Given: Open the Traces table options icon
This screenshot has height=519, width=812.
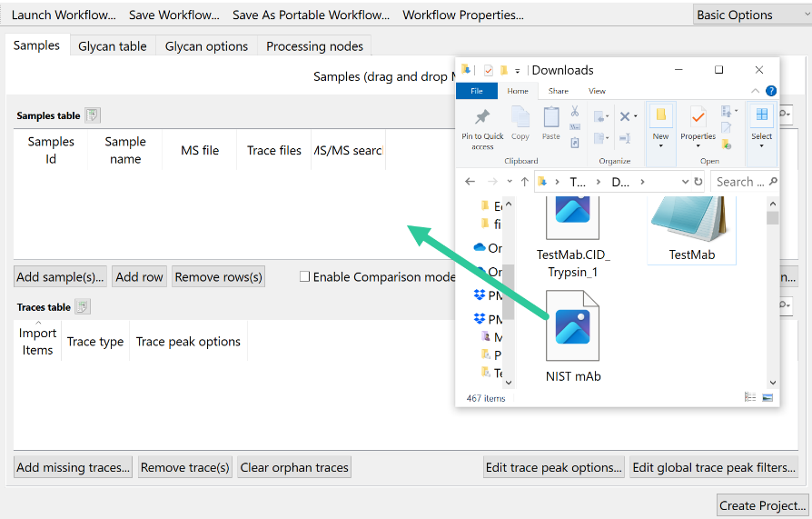Looking at the screenshot, I should tap(83, 307).
